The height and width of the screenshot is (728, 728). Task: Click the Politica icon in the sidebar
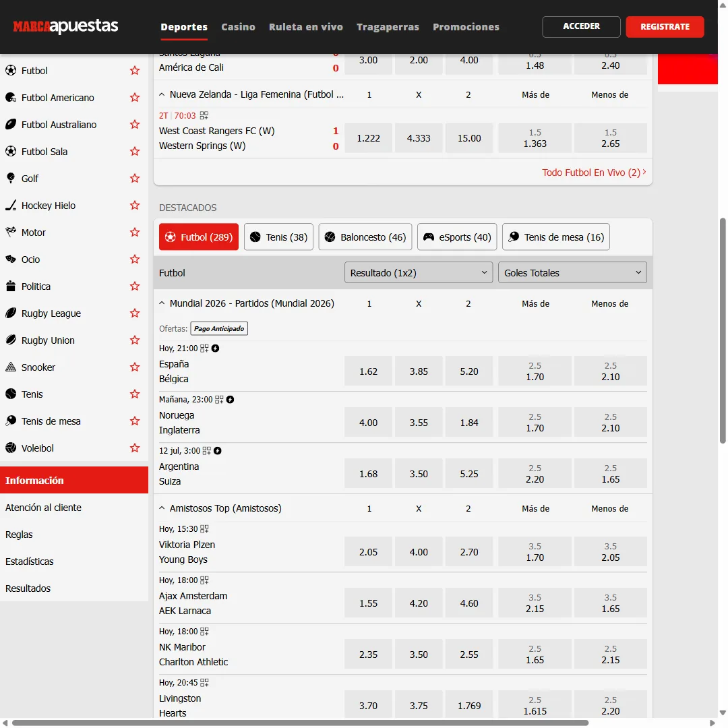pos(11,286)
